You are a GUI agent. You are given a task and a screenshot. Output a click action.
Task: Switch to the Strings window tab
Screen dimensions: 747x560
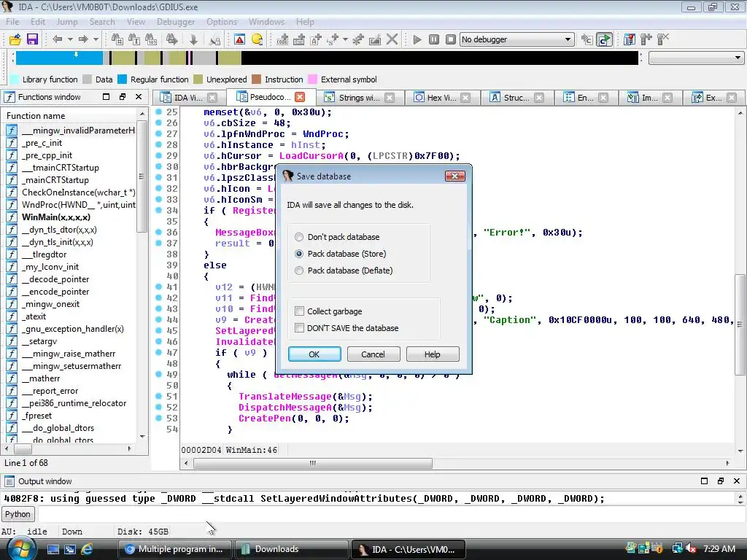(359, 98)
